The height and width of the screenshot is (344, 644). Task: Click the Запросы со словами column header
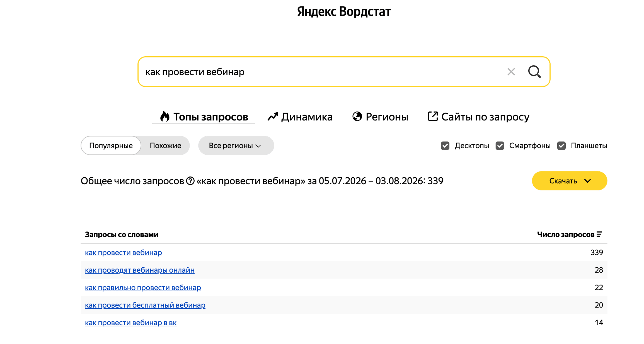pyautogui.click(x=122, y=235)
